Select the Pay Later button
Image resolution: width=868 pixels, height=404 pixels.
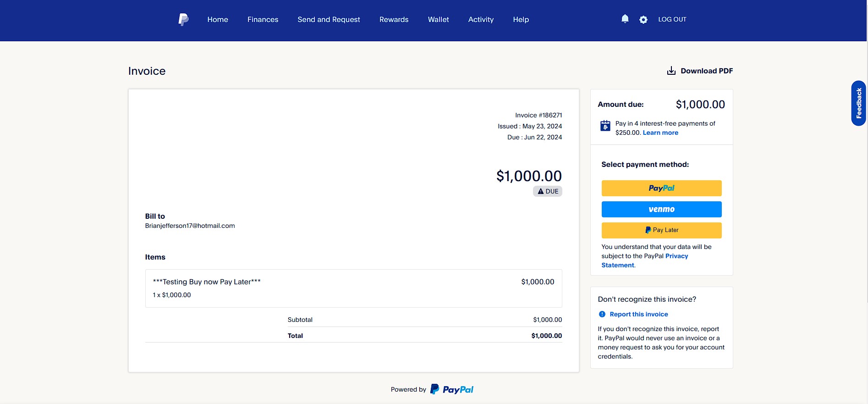pyautogui.click(x=661, y=230)
